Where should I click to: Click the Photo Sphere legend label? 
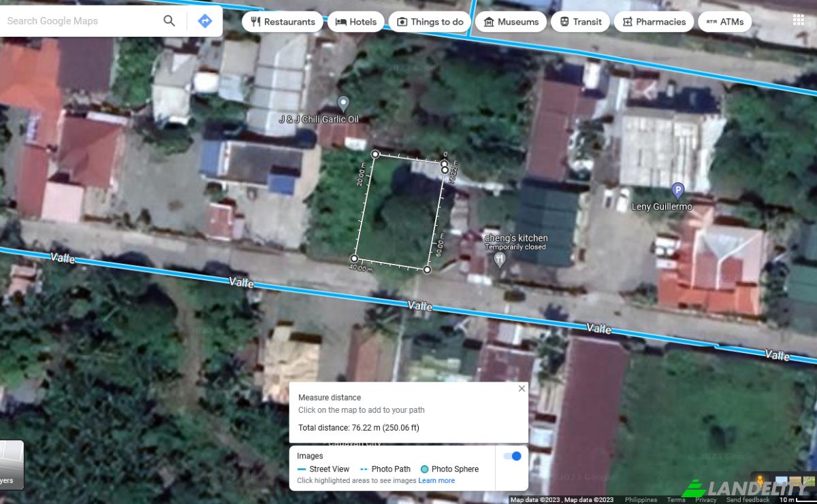(455, 469)
